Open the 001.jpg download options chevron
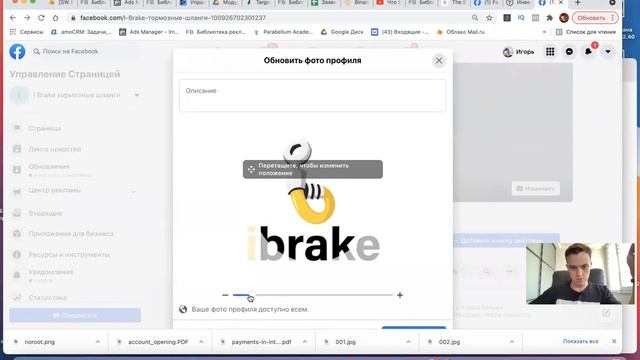640x360 pixels. [409, 342]
